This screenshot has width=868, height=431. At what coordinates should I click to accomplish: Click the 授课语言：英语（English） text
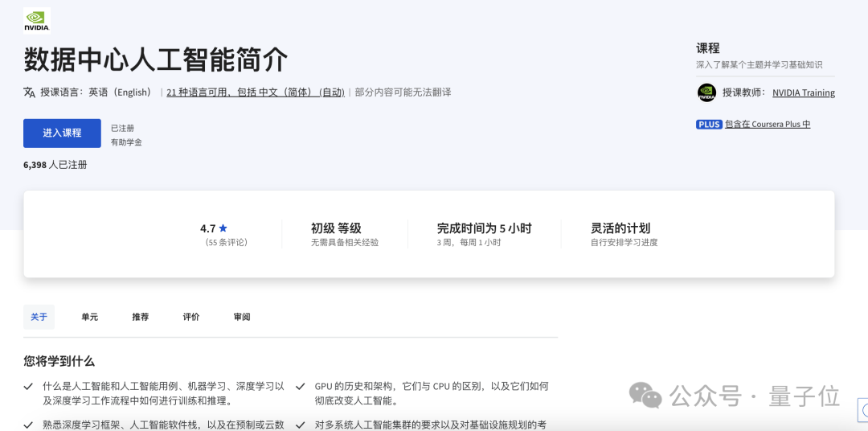tap(97, 92)
